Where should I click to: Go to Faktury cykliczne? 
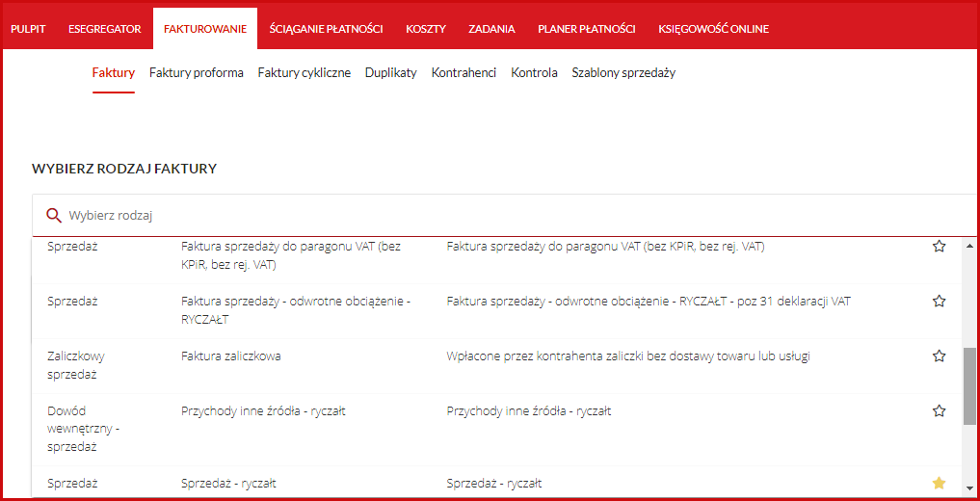click(305, 73)
